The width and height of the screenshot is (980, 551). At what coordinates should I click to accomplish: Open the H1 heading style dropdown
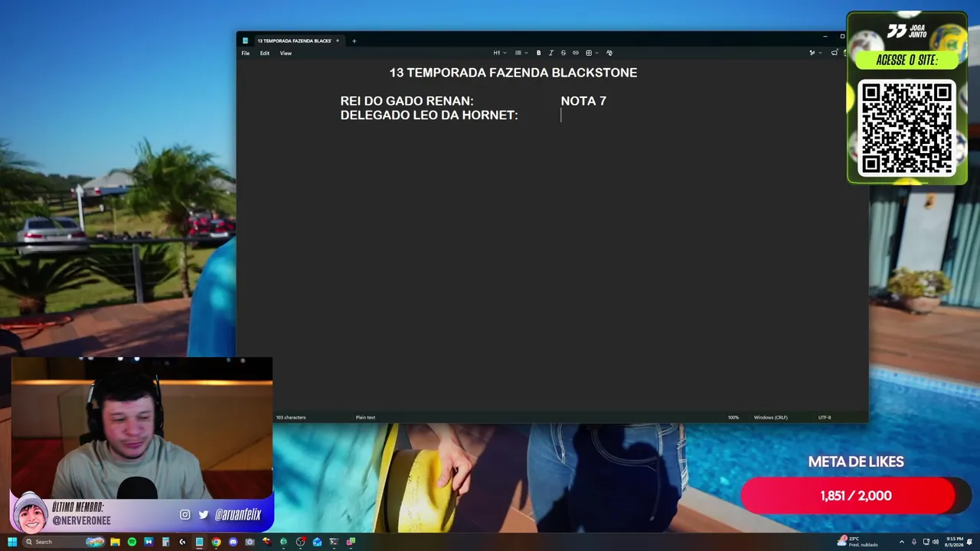(499, 53)
